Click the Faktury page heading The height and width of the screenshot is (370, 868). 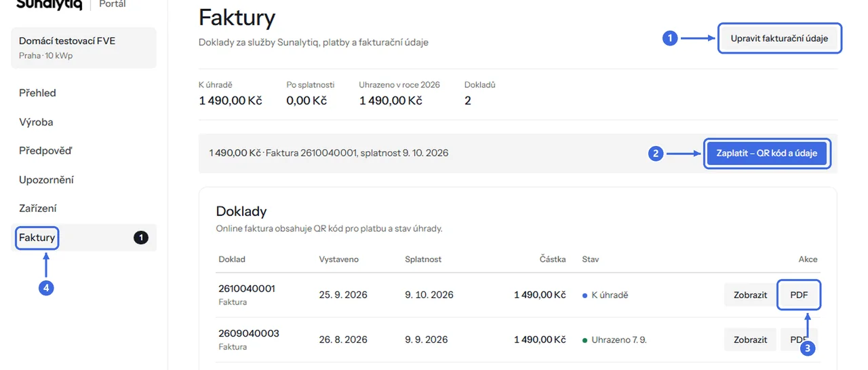(237, 18)
